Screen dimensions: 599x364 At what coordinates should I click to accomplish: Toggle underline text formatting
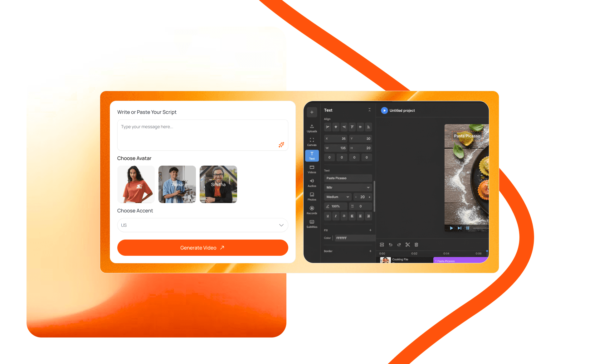pos(328,216)
